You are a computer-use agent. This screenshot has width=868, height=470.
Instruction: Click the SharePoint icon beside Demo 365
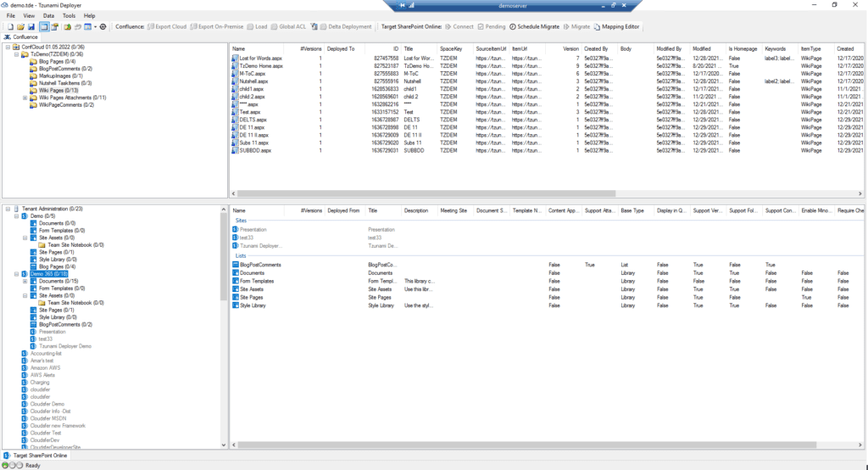click(x=25, y=274)
